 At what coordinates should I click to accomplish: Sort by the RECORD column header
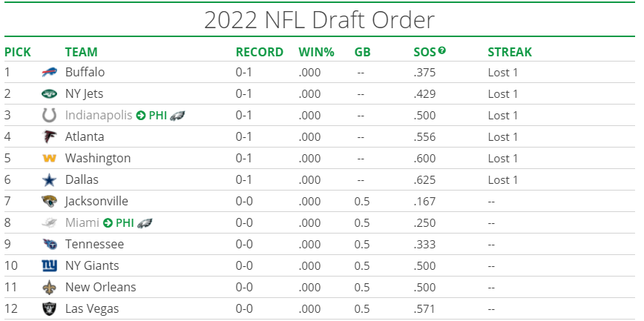[x=260, y=52]
